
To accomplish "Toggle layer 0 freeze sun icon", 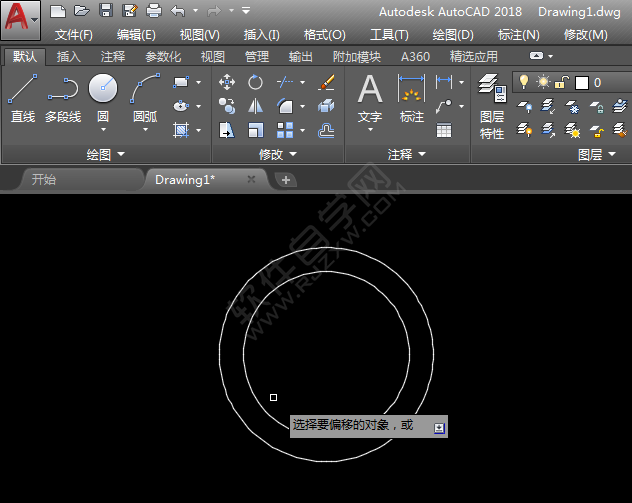I will pyautogui.click(x=543, y=82).
